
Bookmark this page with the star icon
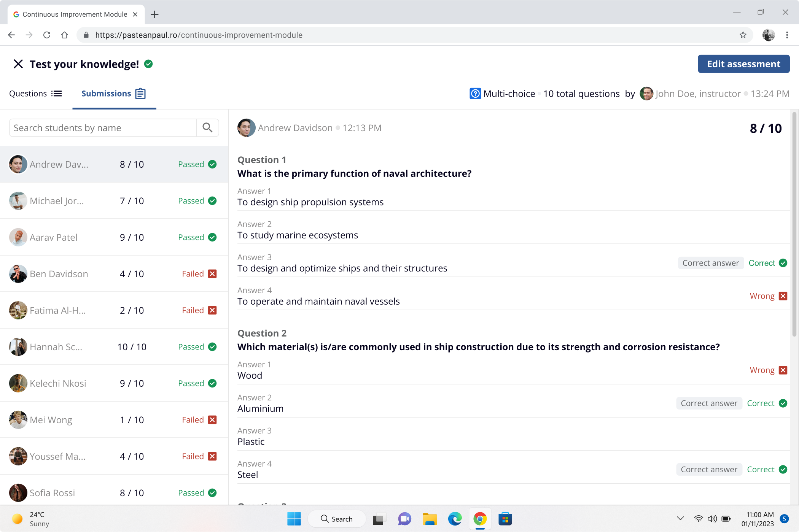pos(743,35)
